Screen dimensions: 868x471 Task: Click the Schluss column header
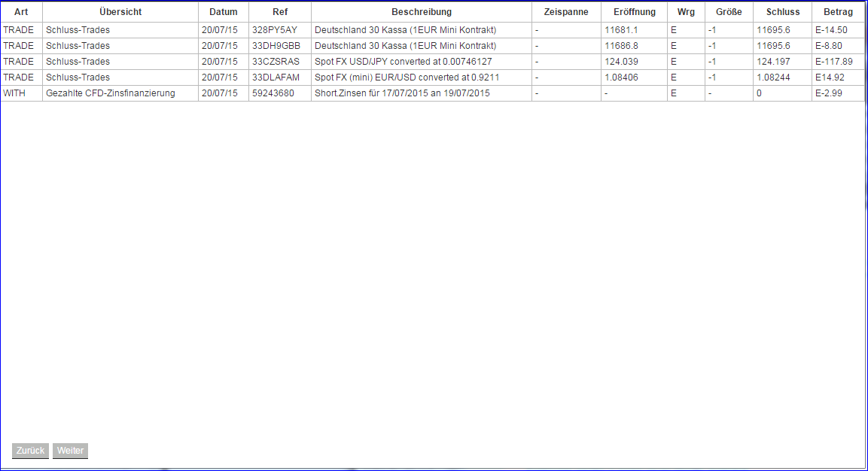pyautogui.click(x=783, y=11)
